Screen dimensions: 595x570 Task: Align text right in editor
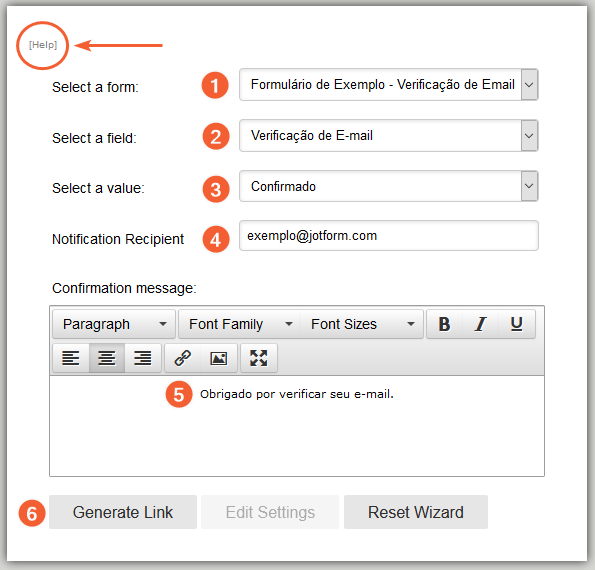coord(143,358)
